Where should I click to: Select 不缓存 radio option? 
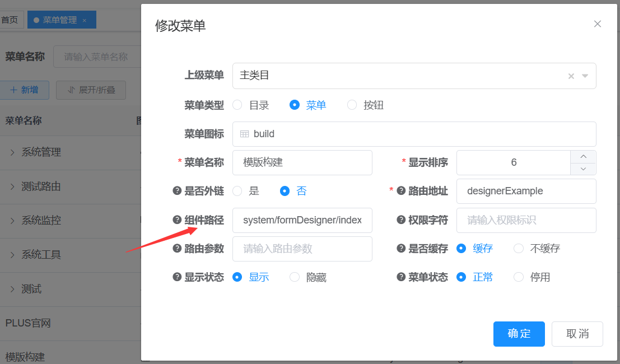point(519,249)
